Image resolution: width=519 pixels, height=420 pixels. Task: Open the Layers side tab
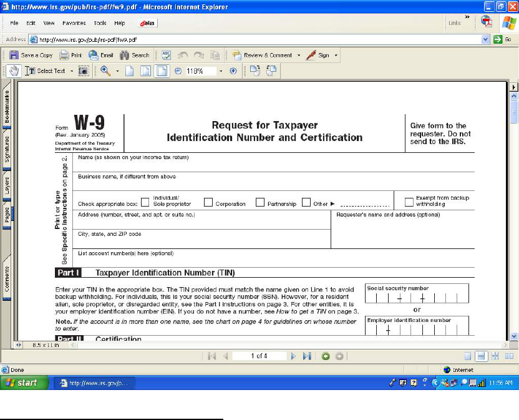tap(7, 185)
